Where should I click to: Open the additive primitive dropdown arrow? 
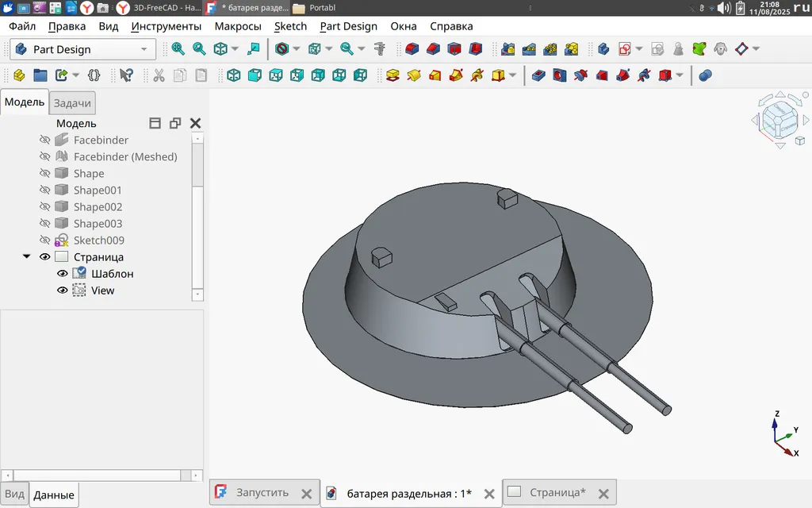(x=513, y=75)
